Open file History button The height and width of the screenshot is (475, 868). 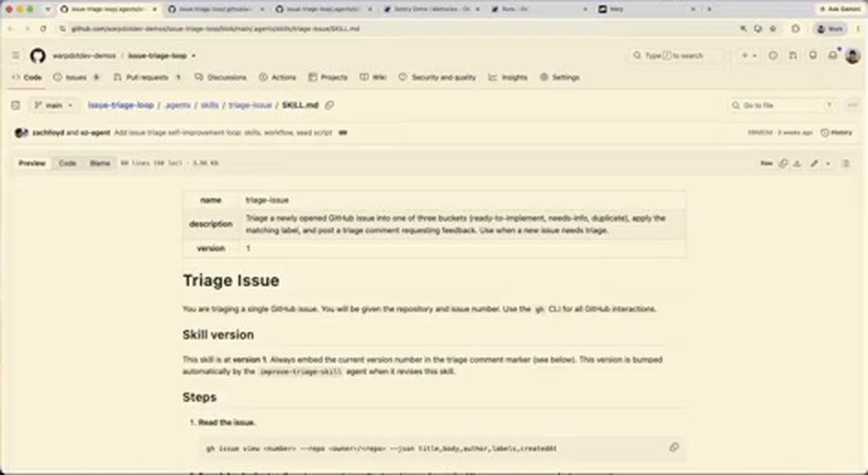click(x=837, y=133)
